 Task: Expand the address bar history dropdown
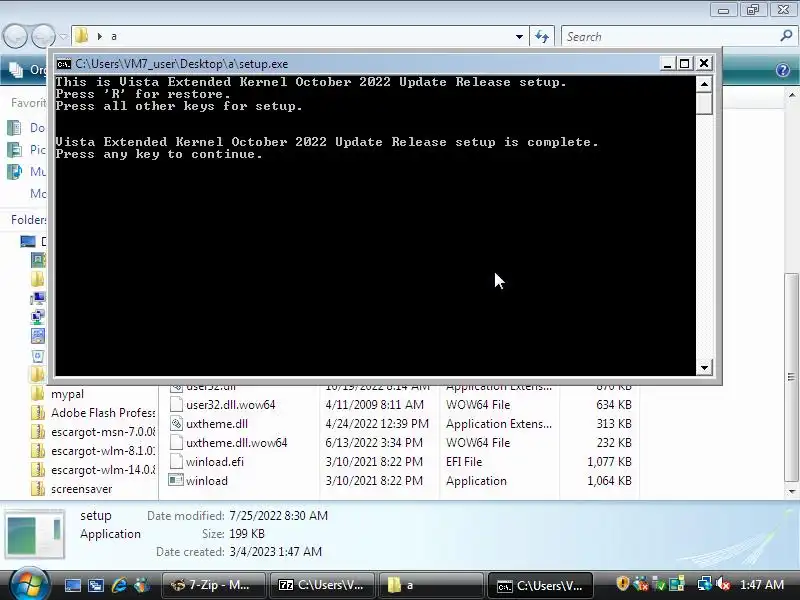(519, 37)
